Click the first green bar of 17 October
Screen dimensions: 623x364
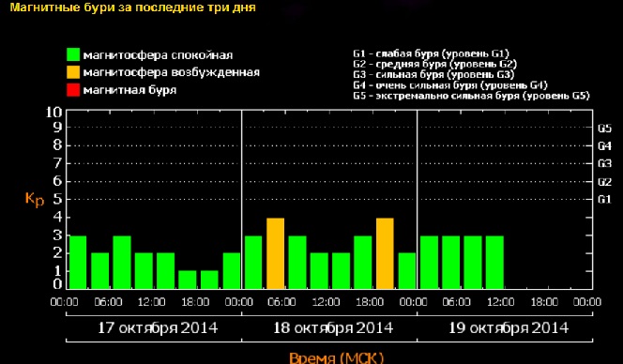tap(78, 263)
